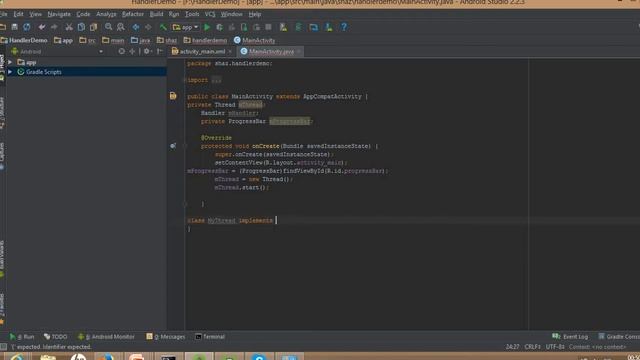This screenshot has height=360, width=640.
Task: Click the Synchronize toolbar icon
Action: pyautogui.click(x=27, y=27)
